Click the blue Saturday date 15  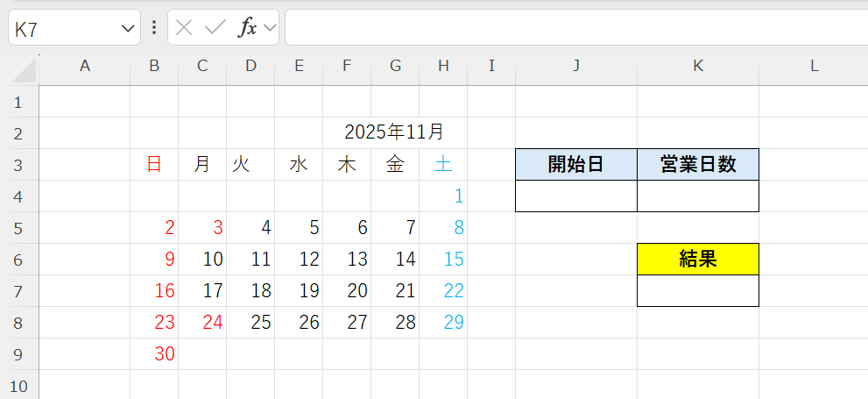[443, 260]
